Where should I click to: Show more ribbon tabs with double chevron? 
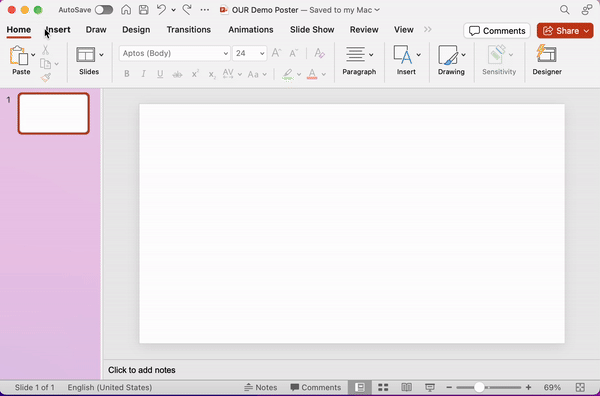point(428,29)
